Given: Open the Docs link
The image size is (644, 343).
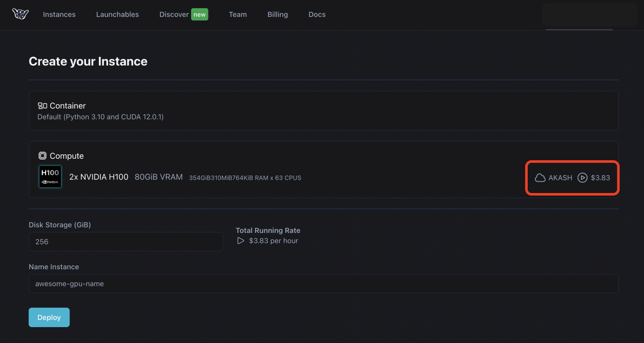Looking at the screenshot, I should (317, 14).
